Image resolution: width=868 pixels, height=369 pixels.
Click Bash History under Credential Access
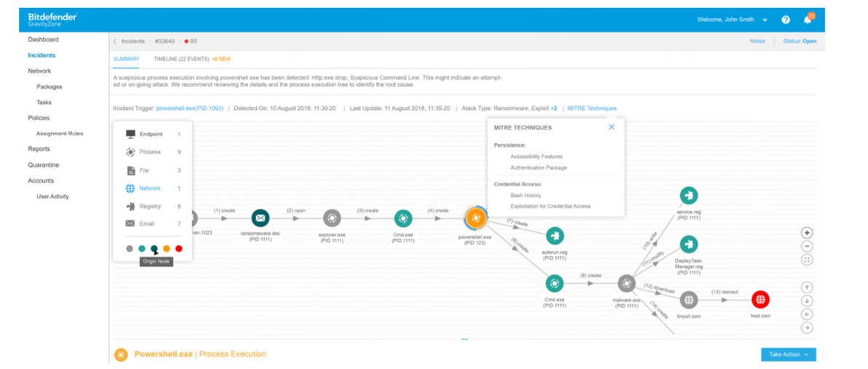pos(526,196)
